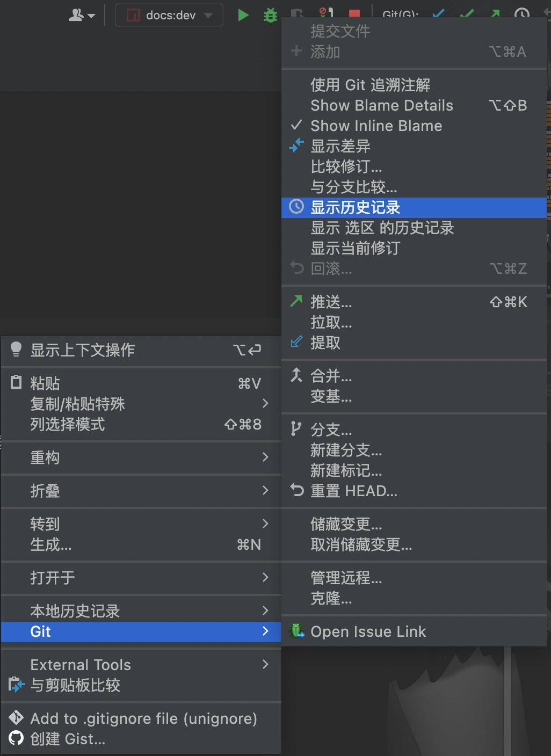The image size is (551, 756).
Task: Click the clock icon beside 显示历史记录
Action: click(x=296, y=207)
